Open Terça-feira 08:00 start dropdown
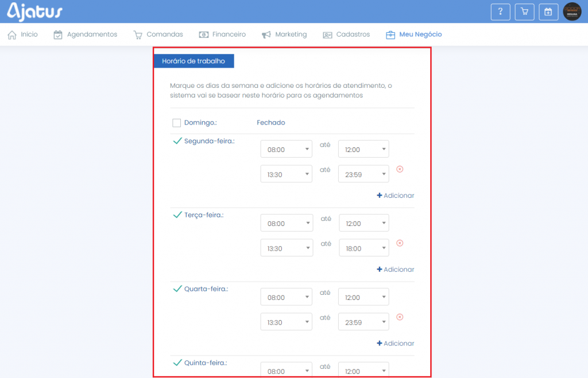This screenshot has width=588, height=378. pyautogui.click(x=287, y=223)
